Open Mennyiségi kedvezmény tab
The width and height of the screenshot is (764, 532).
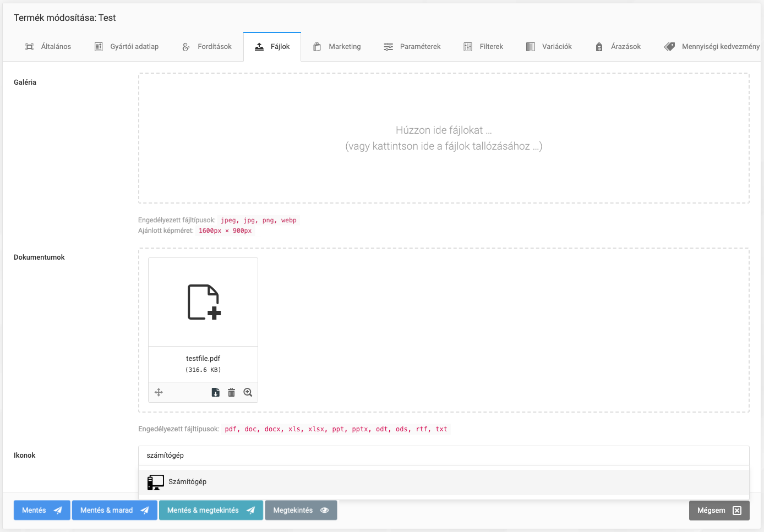pos(712,47)
